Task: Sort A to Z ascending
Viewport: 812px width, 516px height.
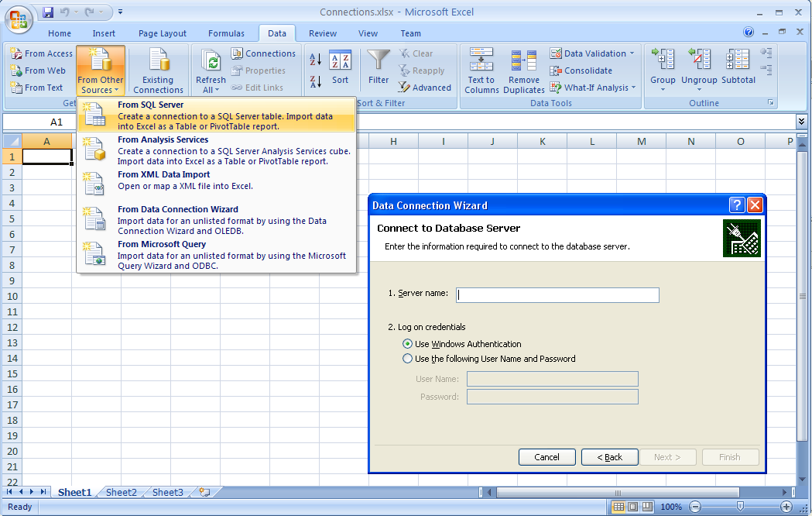Action: 315,60
